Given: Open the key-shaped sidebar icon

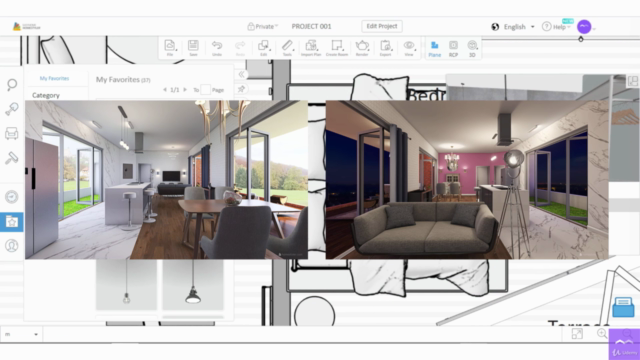Looking at the screenshot, I should (x=11, y=109).
